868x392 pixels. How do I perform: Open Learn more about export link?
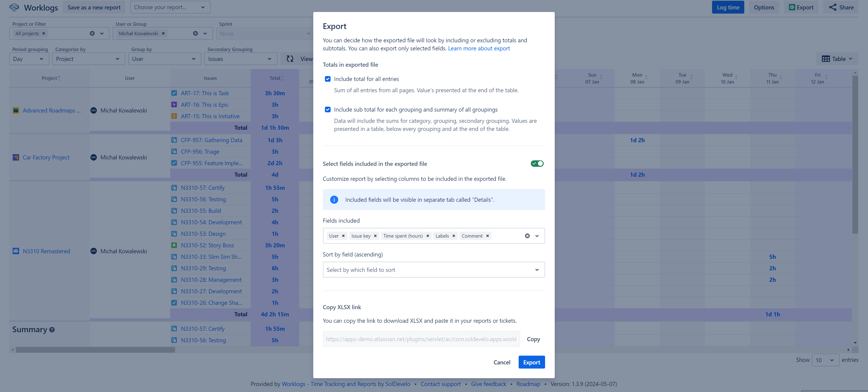click(478, 49)
